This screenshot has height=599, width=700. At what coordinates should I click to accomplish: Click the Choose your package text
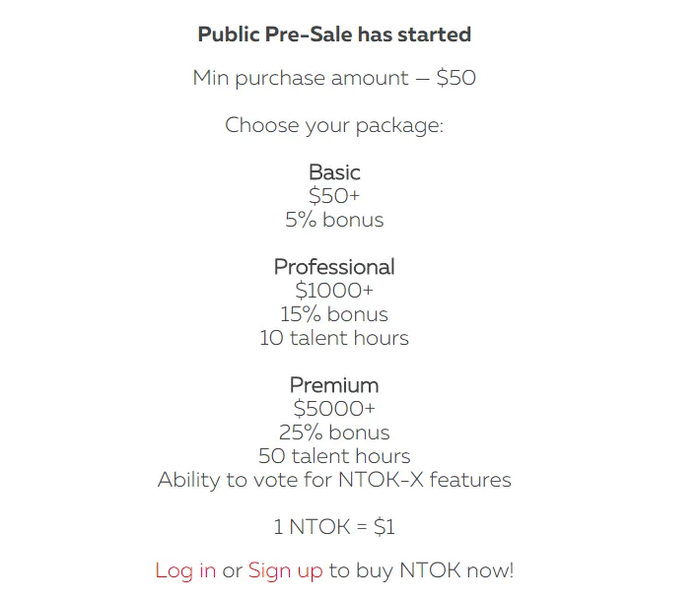pos(334,125)
